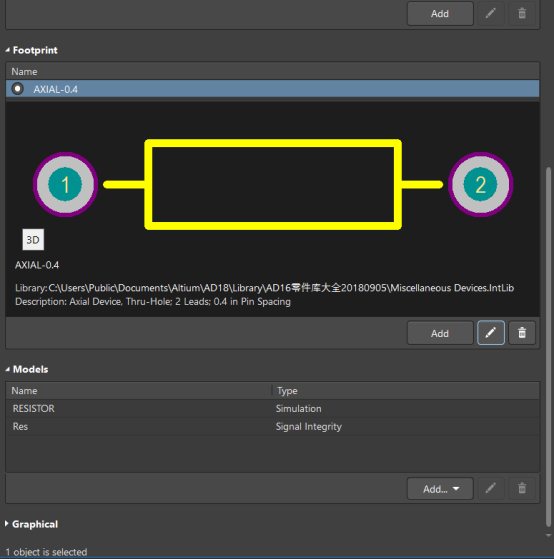554x559 pixels.
Task: Select the AXIAL-0.4 radio button
Action: click(x=17, y=89)
